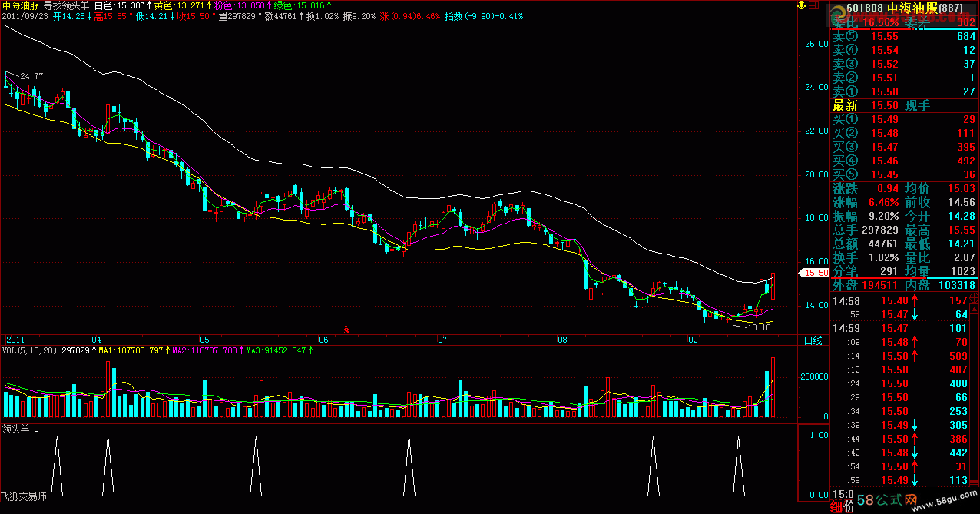Select the 卖③ 15.52 ask row
The height and width of the screenshot is (514, 980).
905,64
